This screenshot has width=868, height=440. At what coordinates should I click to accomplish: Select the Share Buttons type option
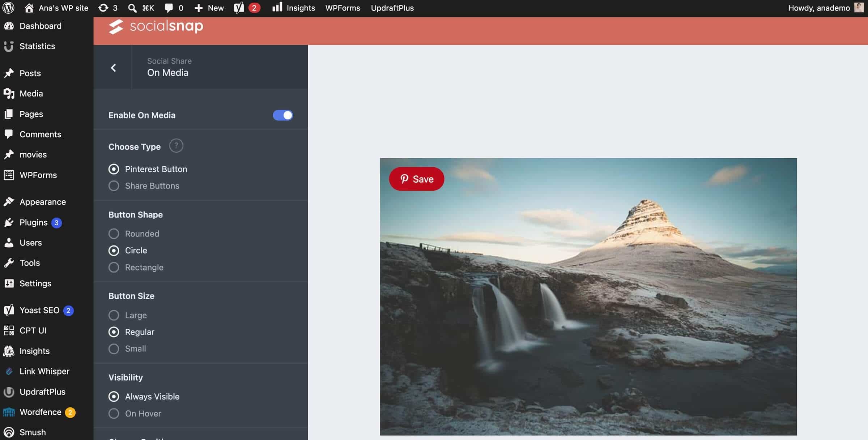click(x=144, y=186)
